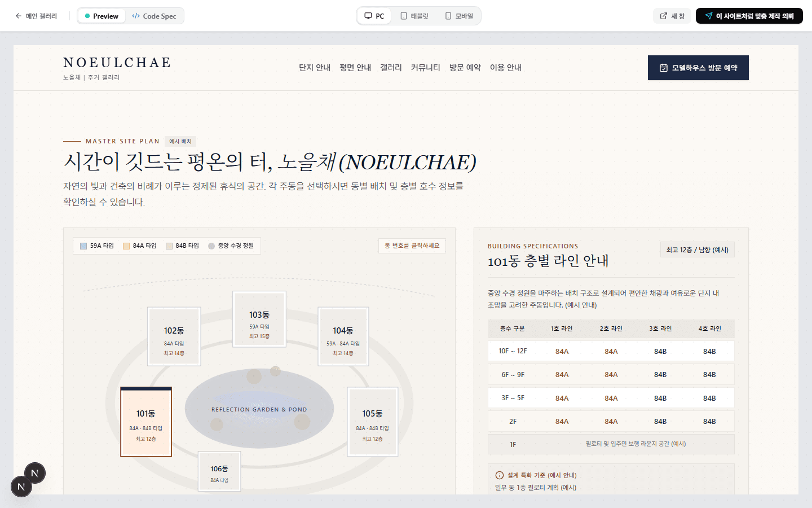Click the 10F ~ 12F row label

[513, 351]
